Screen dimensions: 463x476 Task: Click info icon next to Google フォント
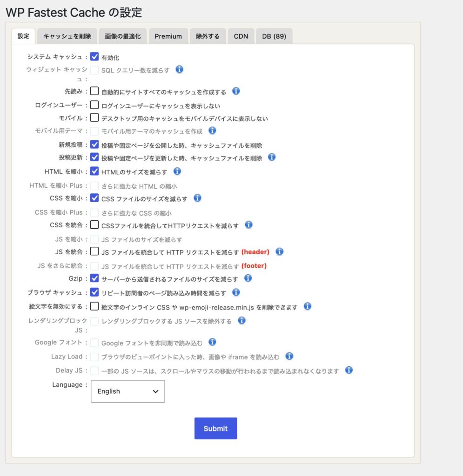212,342
